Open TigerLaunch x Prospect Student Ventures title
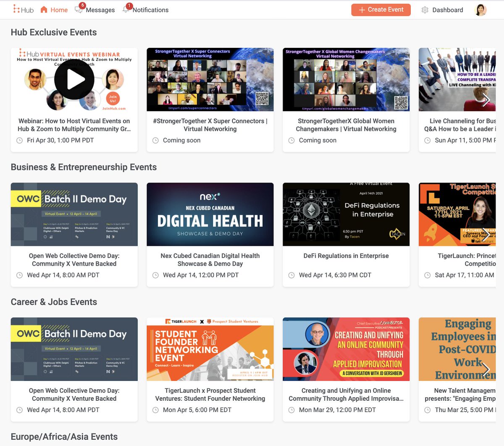This screenshot has width=504, height=446. click(210, 394)
